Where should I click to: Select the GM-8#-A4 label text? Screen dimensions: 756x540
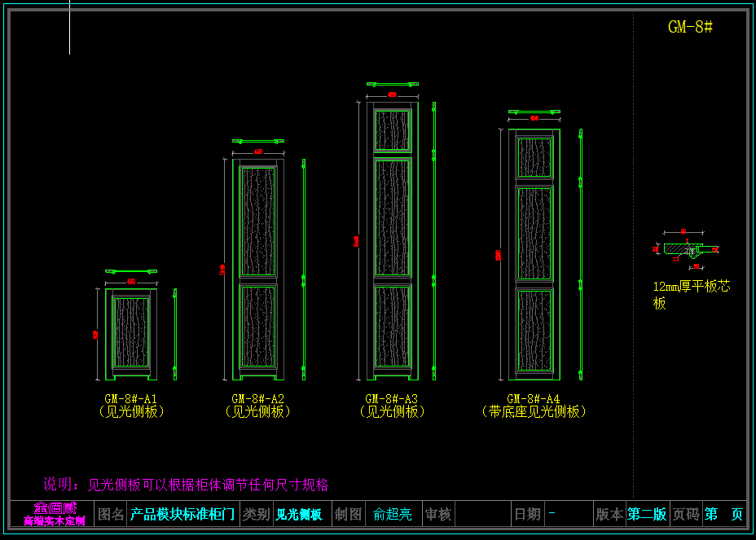pyautogui.click(x=534, y=399)
